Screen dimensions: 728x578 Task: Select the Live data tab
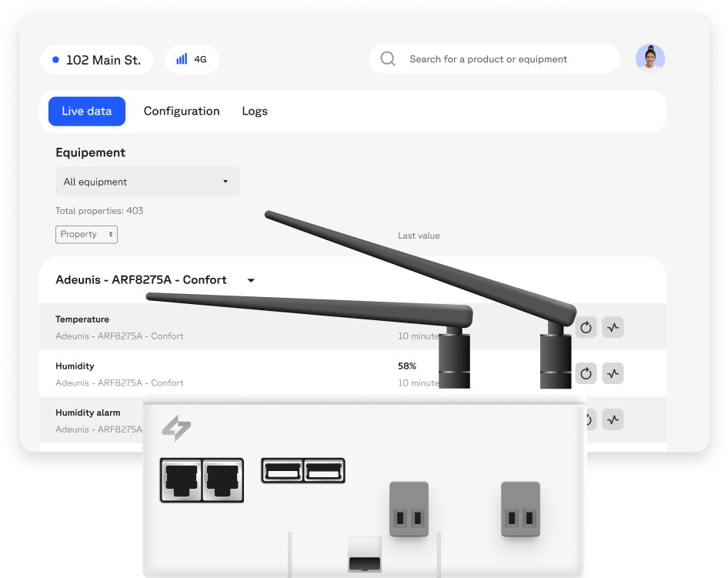(x=87, y=111)
